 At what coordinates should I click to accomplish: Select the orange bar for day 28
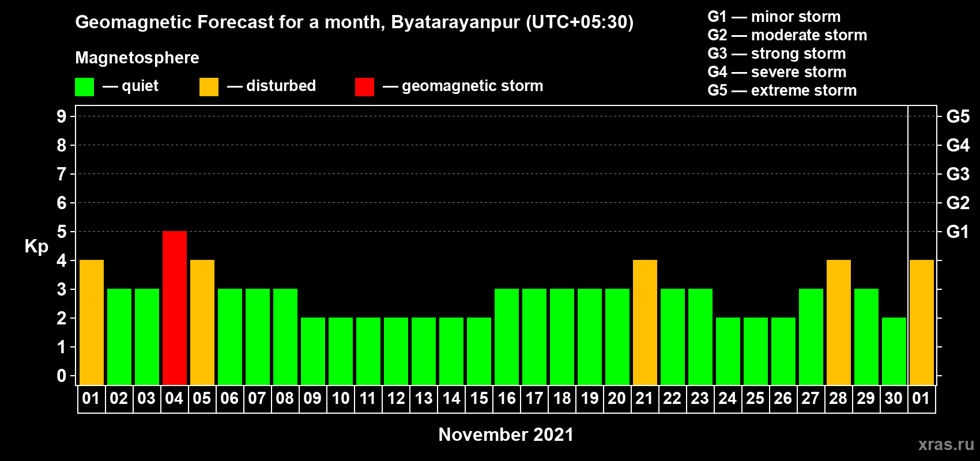click(839, 323)
